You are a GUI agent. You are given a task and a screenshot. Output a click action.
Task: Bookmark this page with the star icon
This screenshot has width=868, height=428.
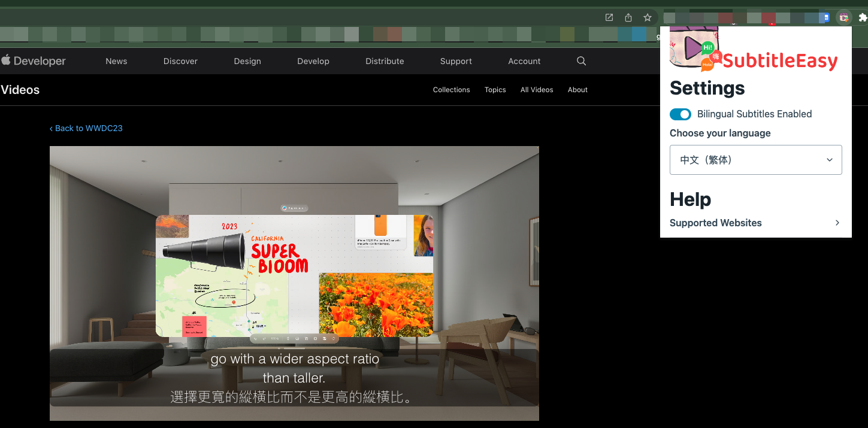point(648,17)
